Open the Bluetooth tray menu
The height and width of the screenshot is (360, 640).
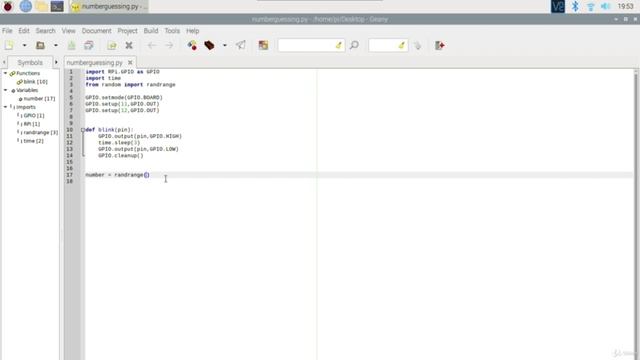pos(575,6)
